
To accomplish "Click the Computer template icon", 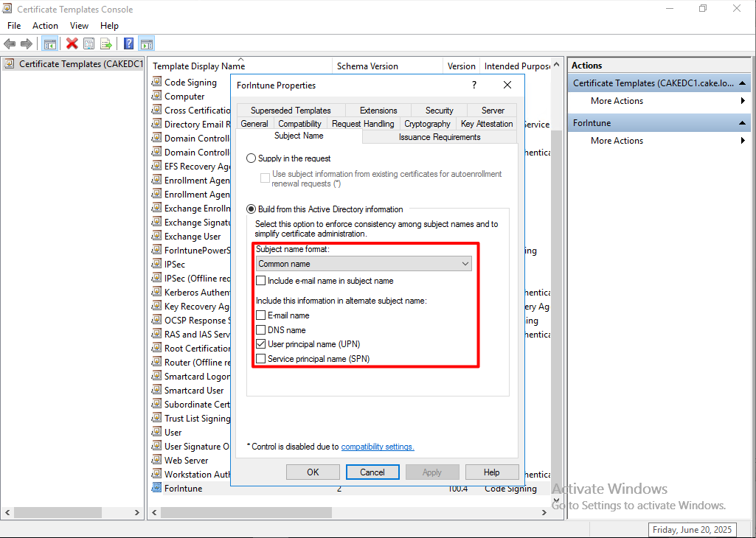I will 156,96.
